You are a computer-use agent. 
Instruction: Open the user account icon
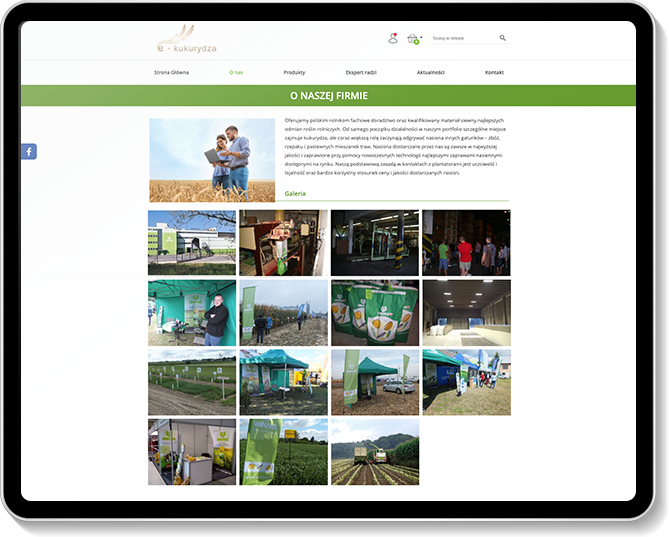pos(392,38)
